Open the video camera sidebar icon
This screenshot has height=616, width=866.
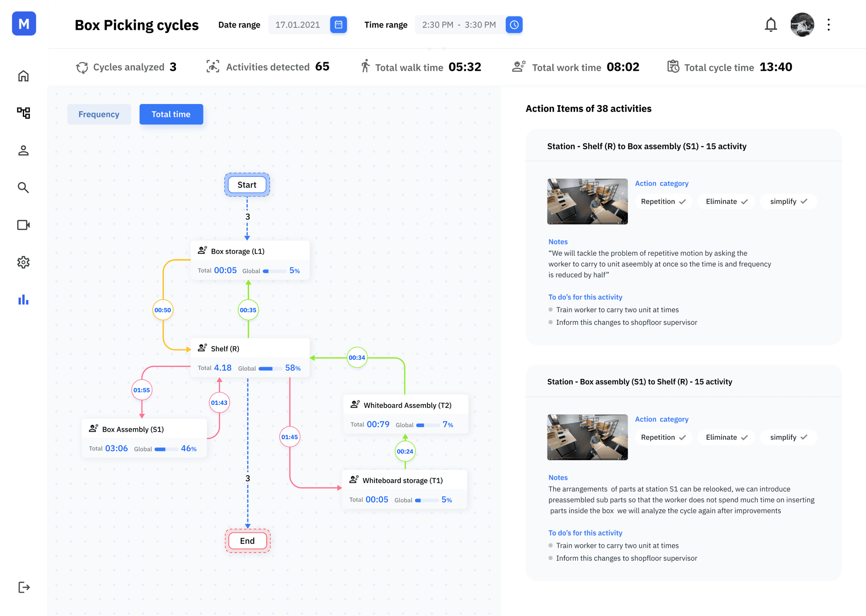[x=24, y=225]
